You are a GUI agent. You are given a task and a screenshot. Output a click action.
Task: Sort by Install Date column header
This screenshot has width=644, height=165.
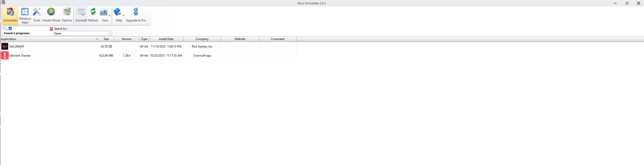tap(166, 39)
